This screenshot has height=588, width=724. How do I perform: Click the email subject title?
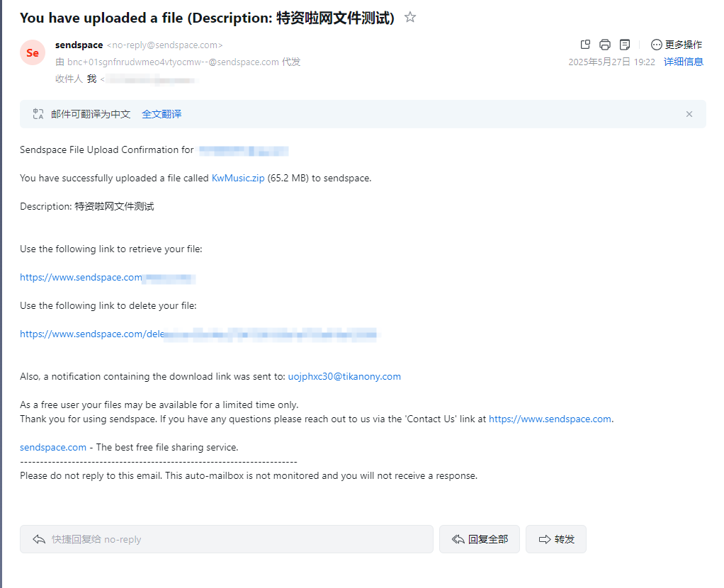[207, 18]
